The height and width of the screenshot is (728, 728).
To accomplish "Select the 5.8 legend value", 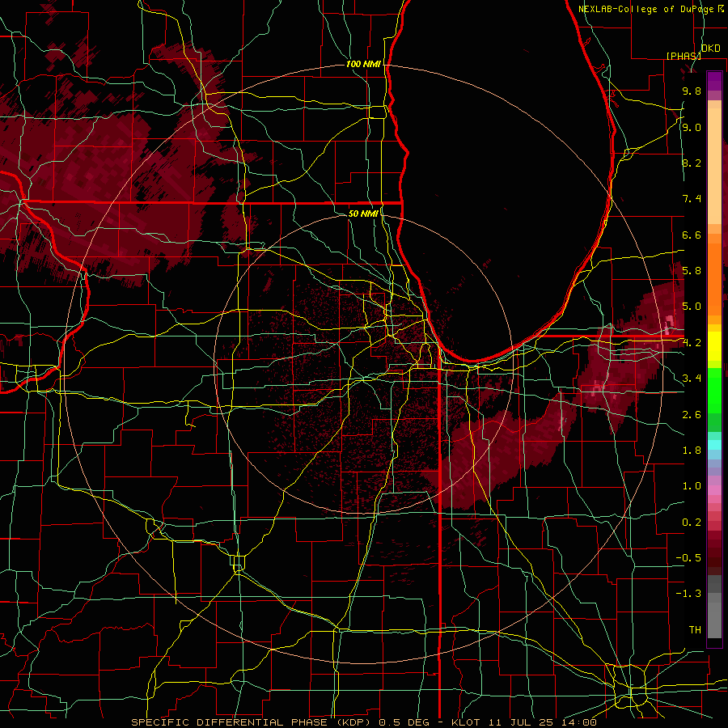I will 692,271.
